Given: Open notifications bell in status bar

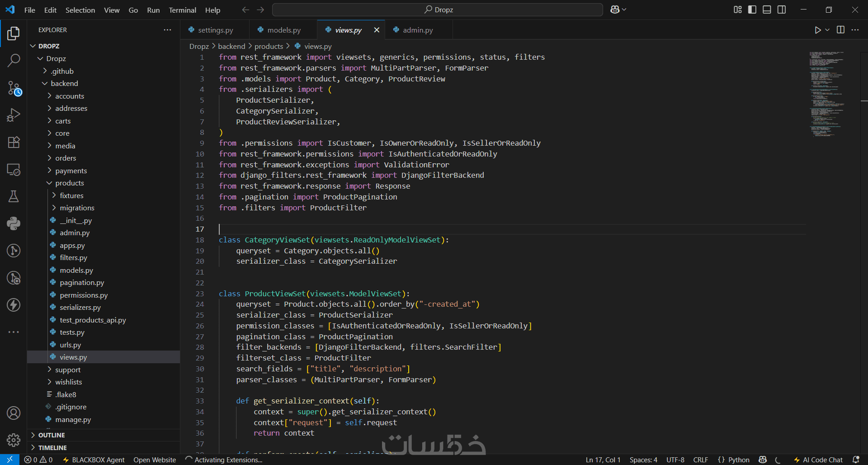Looking at the screenshot, I should click(856, 460).
